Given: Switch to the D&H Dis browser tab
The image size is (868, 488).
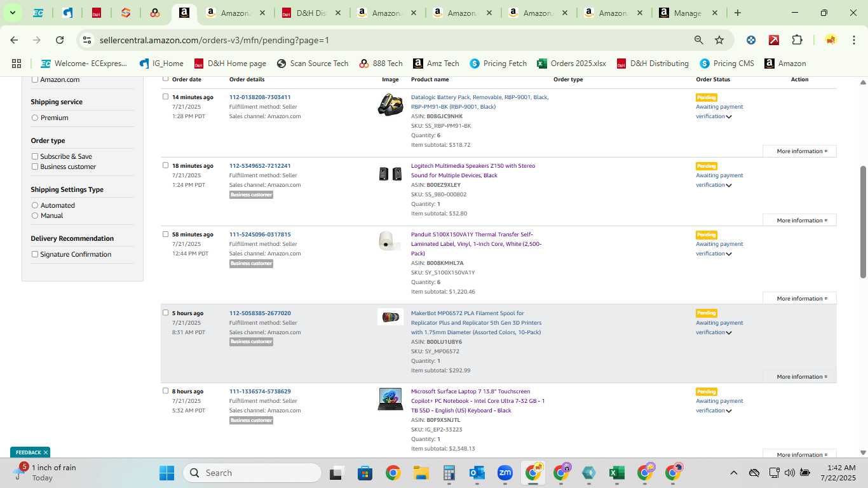Looking at the screenshot, I should (311, 13).
